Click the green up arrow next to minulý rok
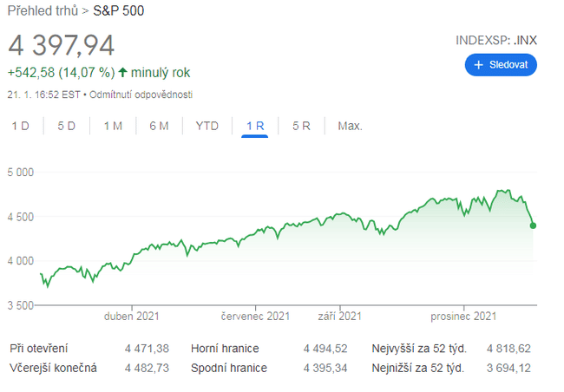Screen dimensions: 564x392 pyautogui.click(x=122, y=73)
